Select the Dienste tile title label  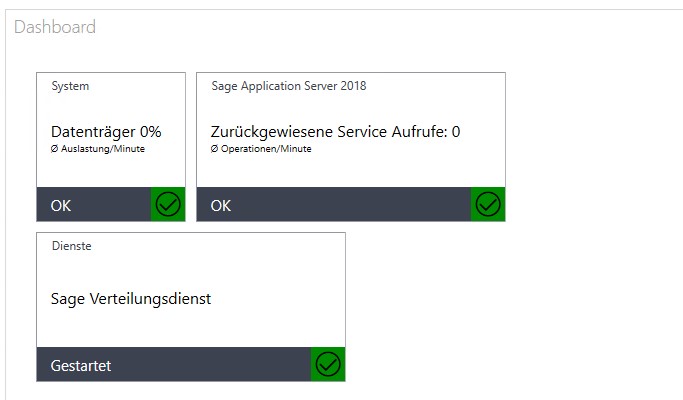click(x=71, y=246)
